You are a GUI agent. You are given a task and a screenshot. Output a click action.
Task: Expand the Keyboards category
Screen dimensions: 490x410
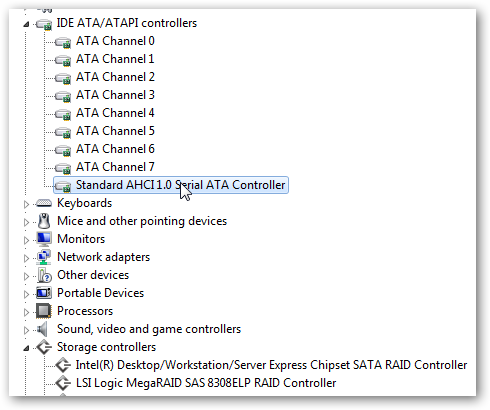[x=26, y=204]
